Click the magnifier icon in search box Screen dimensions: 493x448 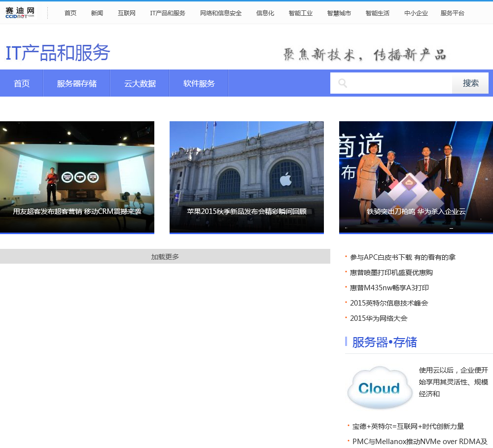(x=343, y=83)
